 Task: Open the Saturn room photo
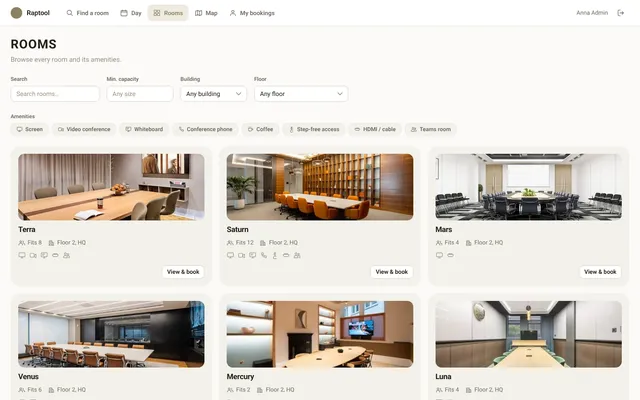(320, 187)
